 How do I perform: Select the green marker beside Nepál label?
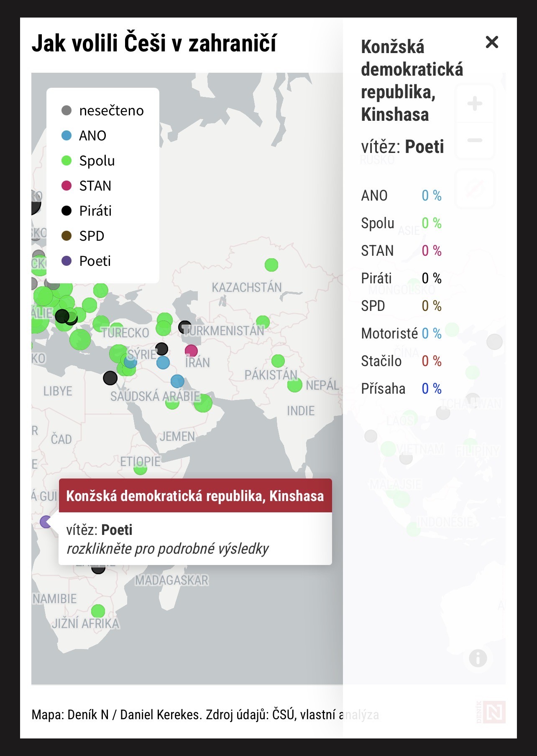click(x=294, y=385)
